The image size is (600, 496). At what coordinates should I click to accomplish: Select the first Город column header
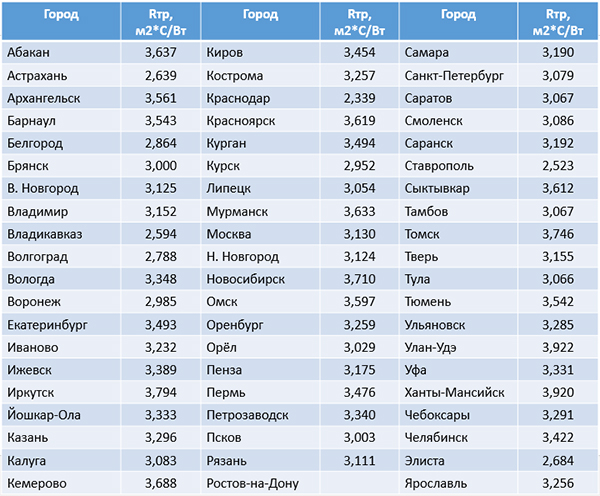(x=61, y=21)
